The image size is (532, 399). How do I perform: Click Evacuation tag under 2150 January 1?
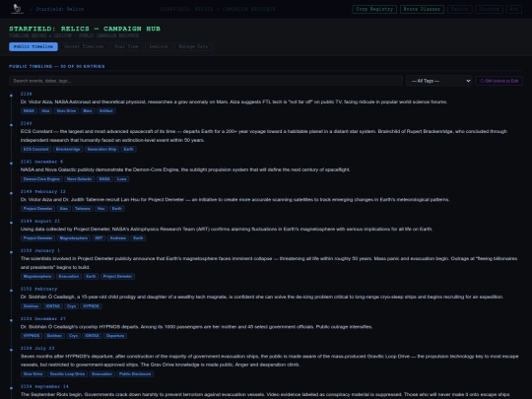click(69, 277)
